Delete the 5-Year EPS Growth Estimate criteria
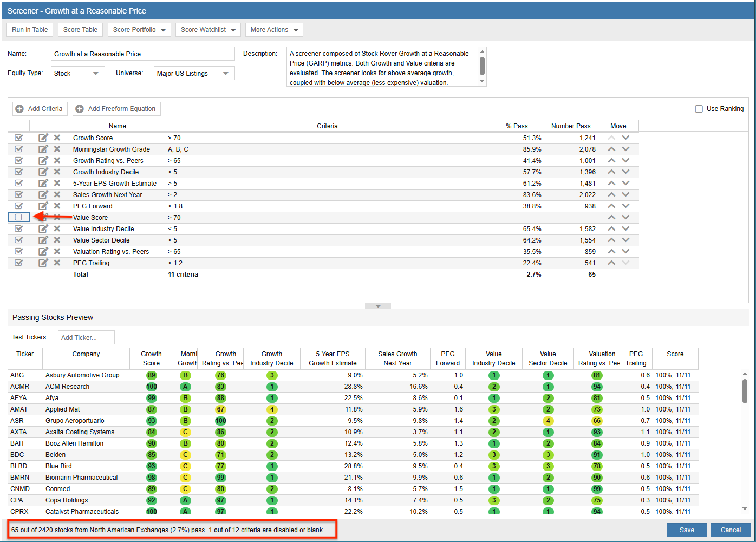This screenshot has width=756, height=542. point(57,183)
